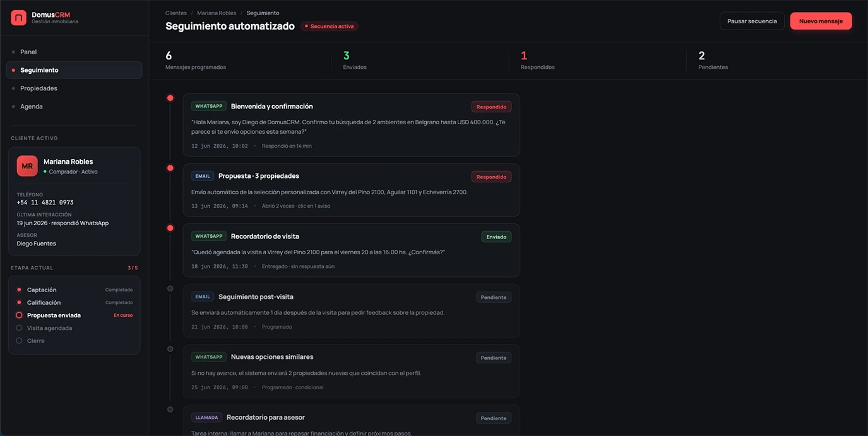Select timeline dot for Propuesta · 3 propiedades
Image resolution: width=868 pixels, height=436 pixels.
pos(170,168)
